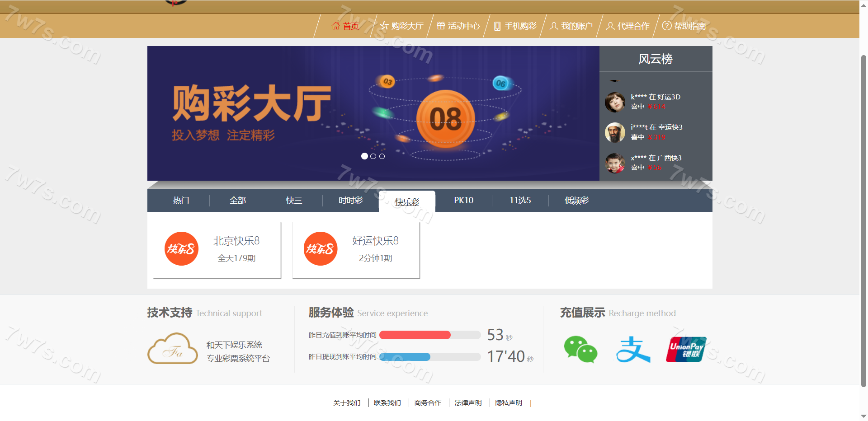Switch to the PK10 tab
Viewport: 868px width, 421px height.
(x=463, y=201)
